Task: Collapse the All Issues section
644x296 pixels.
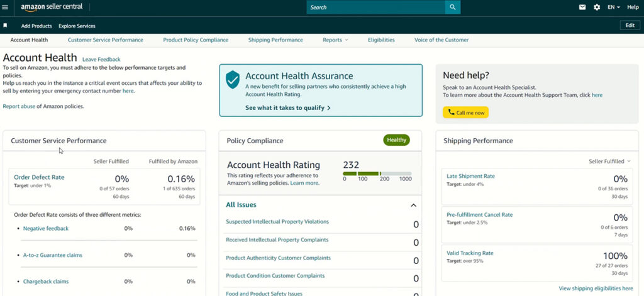Action: point(414,206)
